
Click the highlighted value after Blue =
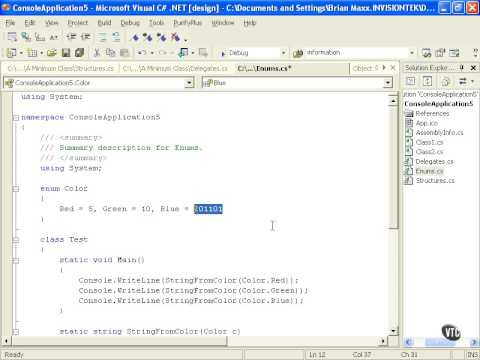click(208, 209)
